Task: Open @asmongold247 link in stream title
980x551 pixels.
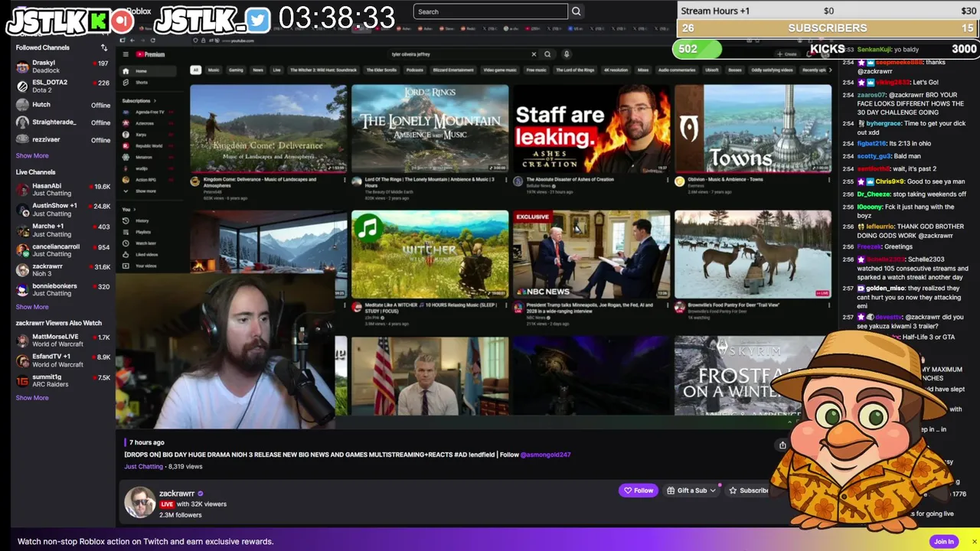Action: pyautogui.click(x=545, y=455)
